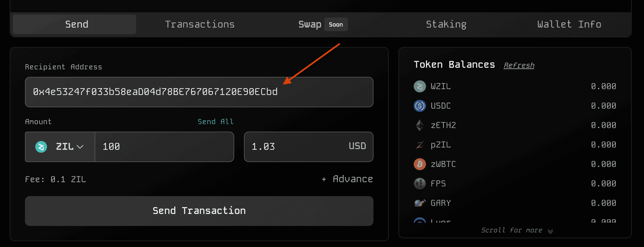Select the FPS token icon
644x247 pixels.
[420, 184]
